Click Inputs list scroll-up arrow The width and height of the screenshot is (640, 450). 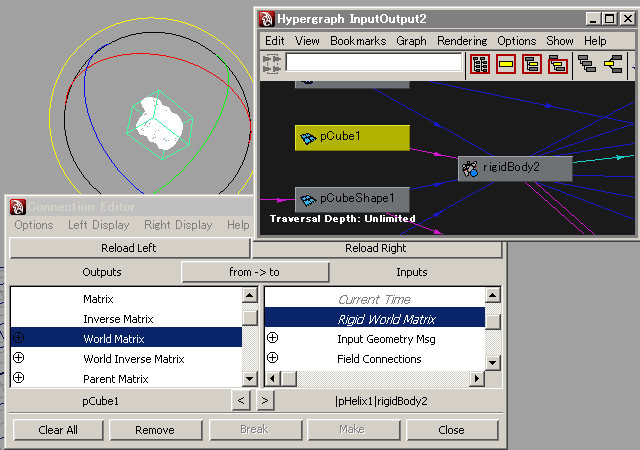(x=493, y=294)
